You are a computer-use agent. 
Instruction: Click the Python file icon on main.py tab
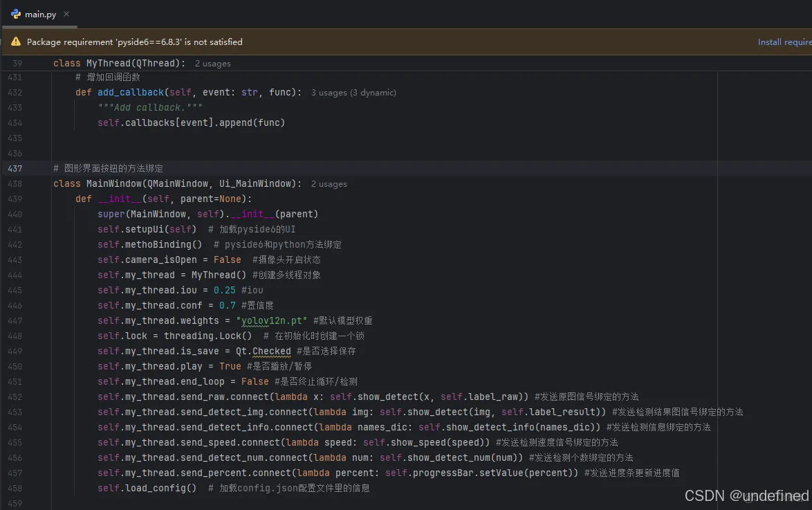coord(16,14)
